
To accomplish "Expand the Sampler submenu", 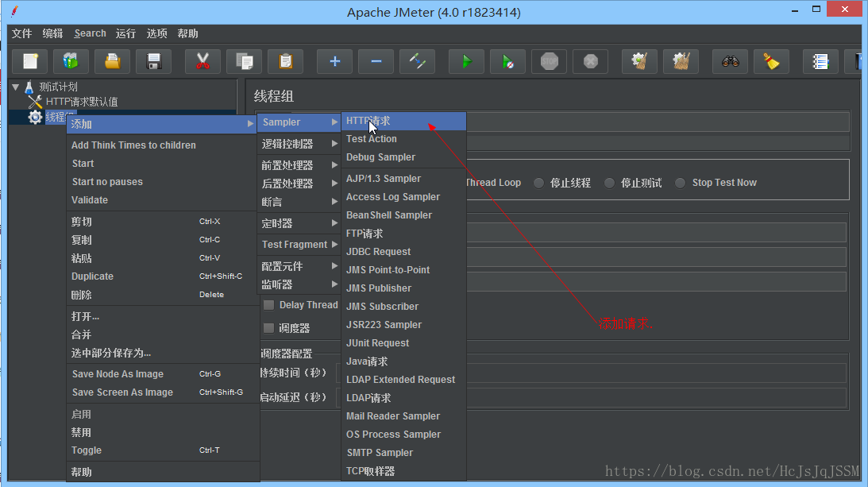I will (x=299, y=122).
